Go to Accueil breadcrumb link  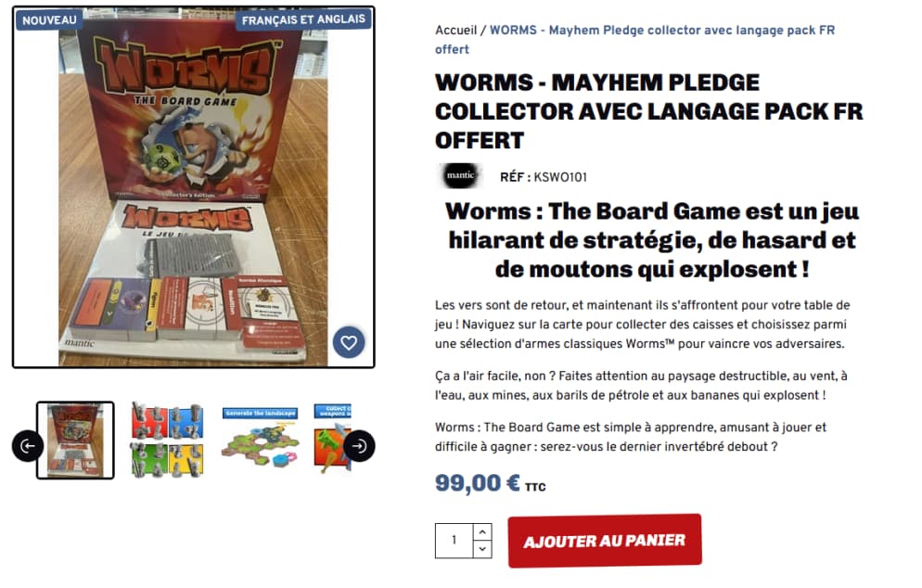[x=455, y=30]
